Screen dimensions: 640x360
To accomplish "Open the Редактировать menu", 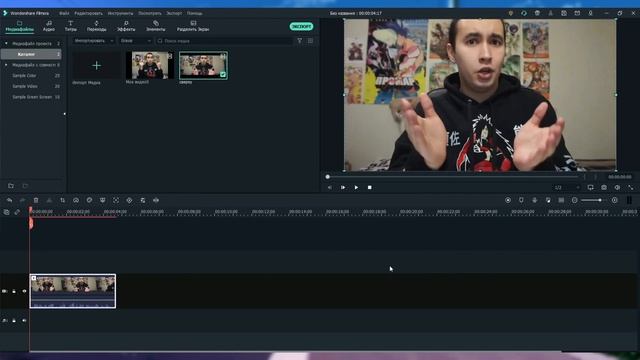I will pyautogui.click(x=88, y=13).
